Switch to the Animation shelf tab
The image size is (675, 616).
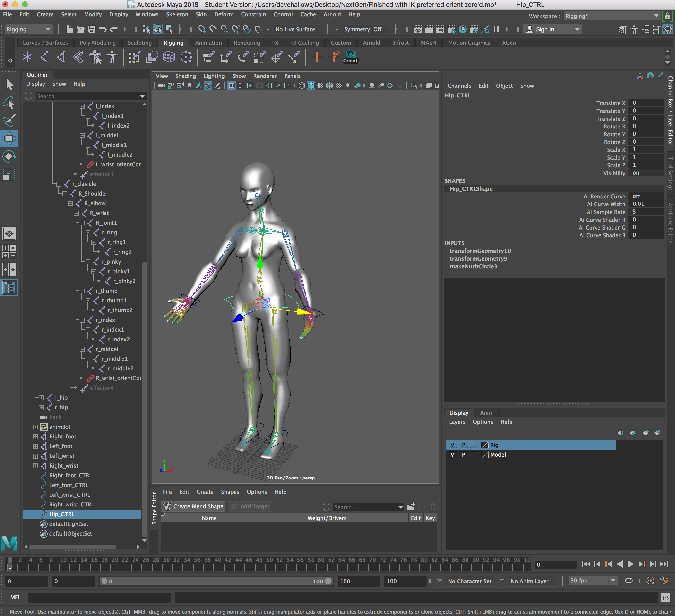click(x=208, y=43)
